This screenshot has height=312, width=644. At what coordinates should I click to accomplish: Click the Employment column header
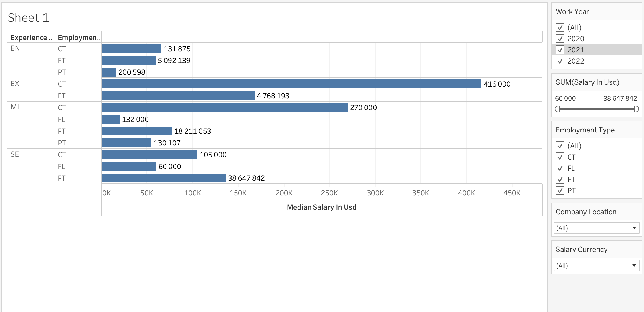click(79, 38)
